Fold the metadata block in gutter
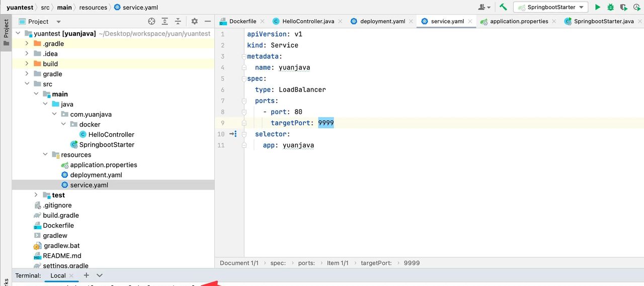The height and width of the screenshot is (286, 644). tap(244, 56)
